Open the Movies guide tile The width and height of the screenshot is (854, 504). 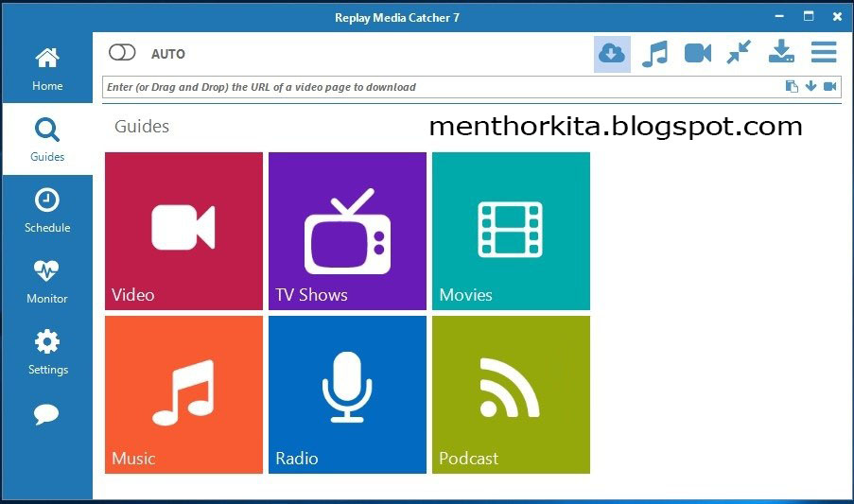point(511,232)
